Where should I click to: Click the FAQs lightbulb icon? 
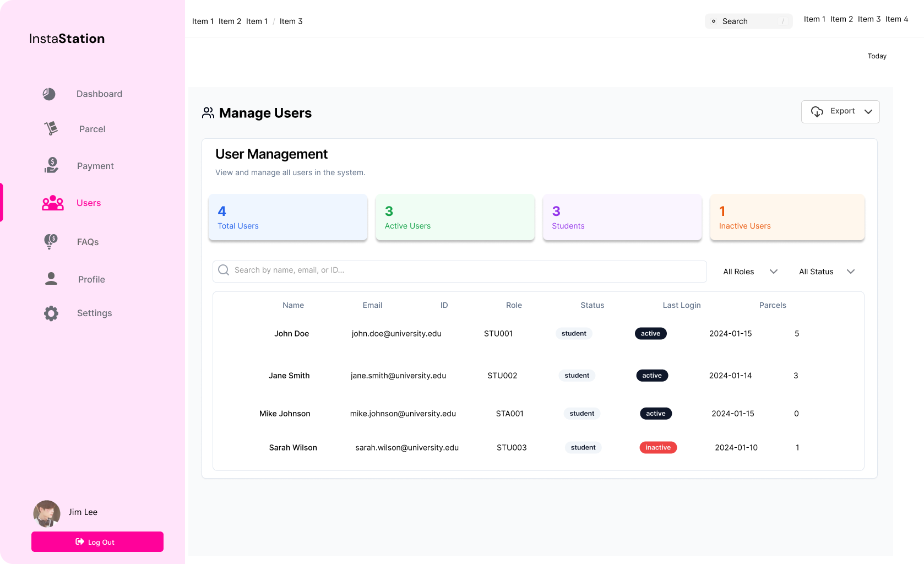51,241
